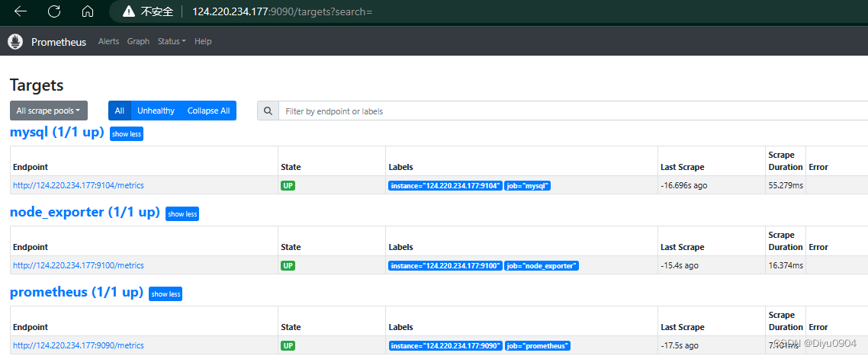
Task: Click the Collapse All toggle
Action: (209, 111)
